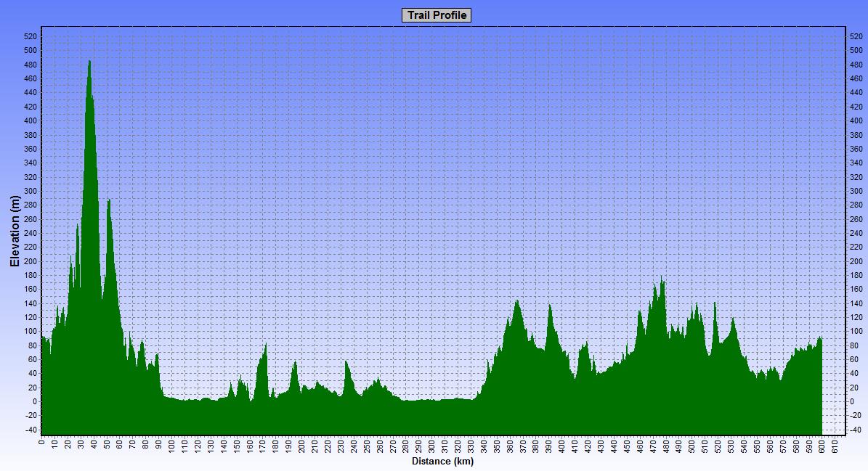Click the peak top near 477 km distance

coord(662,278)
